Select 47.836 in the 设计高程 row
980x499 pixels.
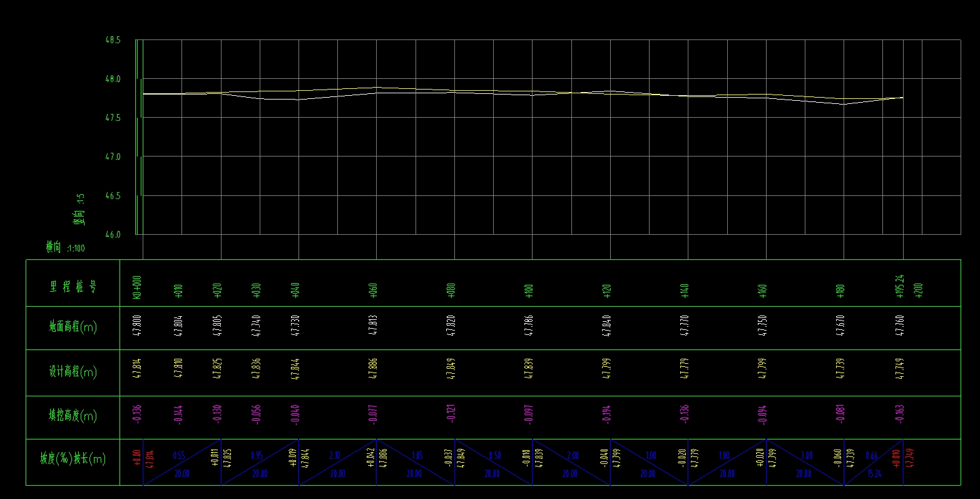(256, 369)
